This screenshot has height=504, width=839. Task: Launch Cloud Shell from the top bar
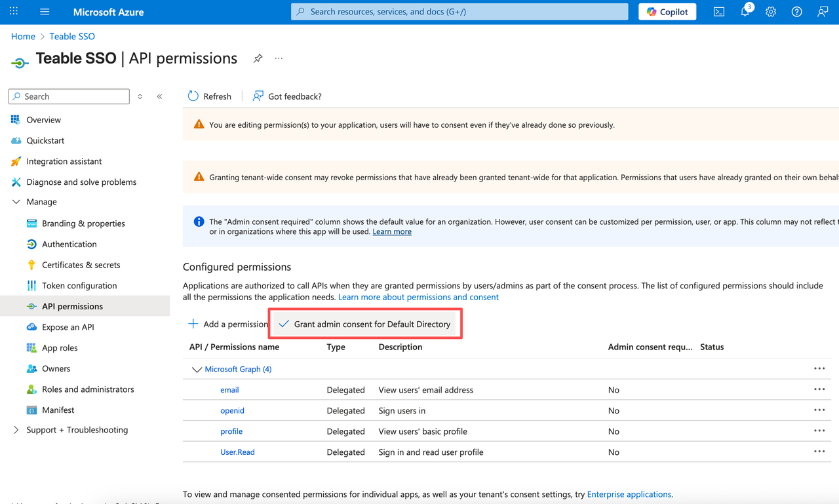[x=719, y=12]
